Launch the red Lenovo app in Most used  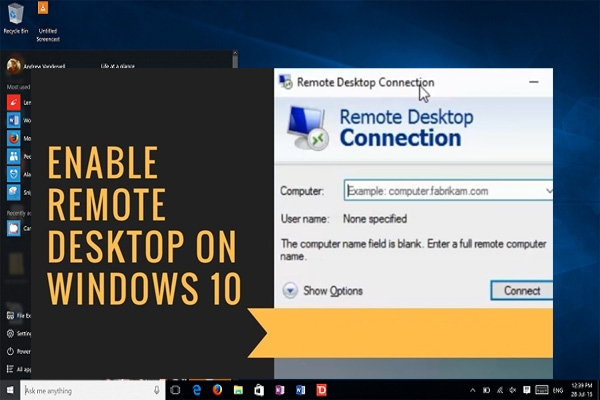tap(13, 103)
